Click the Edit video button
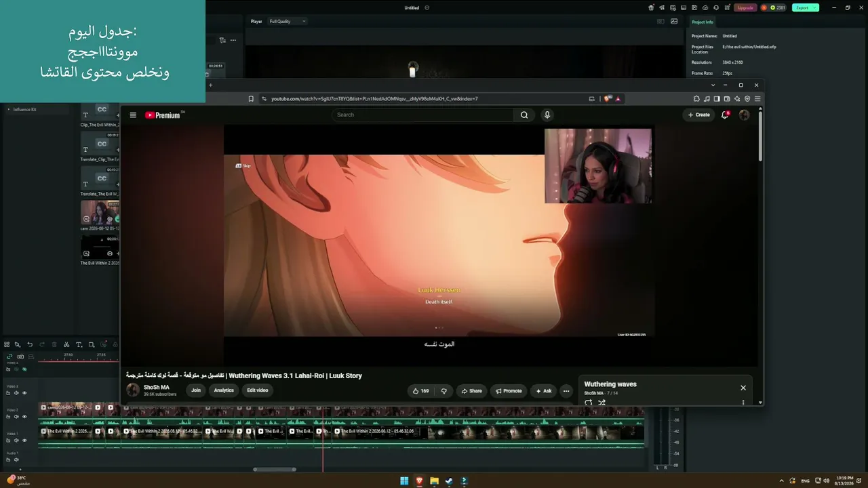 (x=258, y=390)
